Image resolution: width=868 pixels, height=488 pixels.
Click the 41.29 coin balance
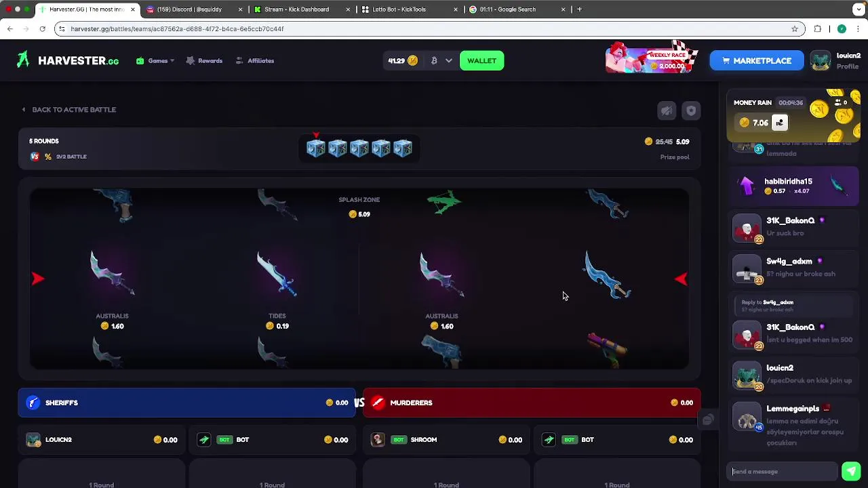(x=402, y=61)
